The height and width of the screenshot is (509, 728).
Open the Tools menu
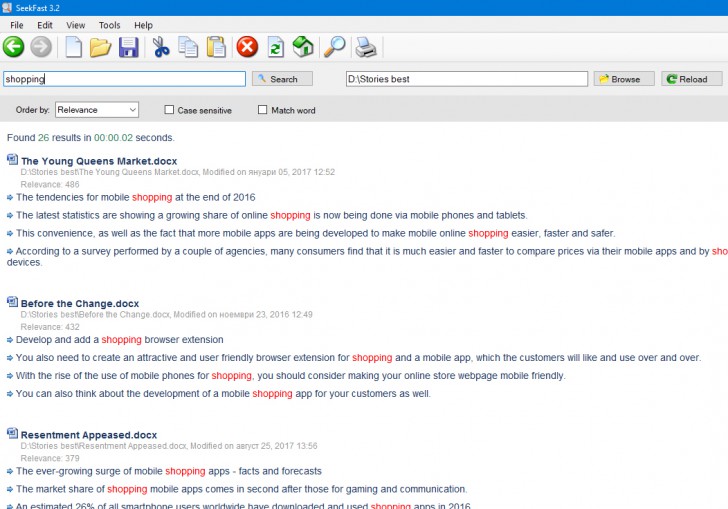(109, 25)
